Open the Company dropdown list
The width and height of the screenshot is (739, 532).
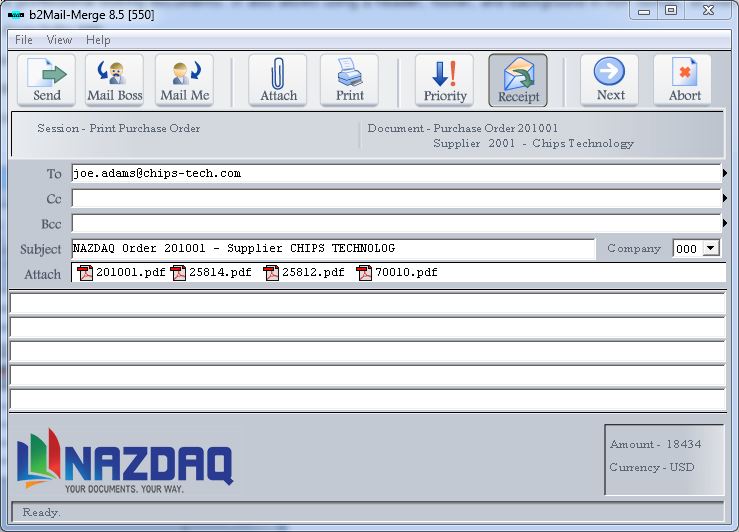711,248
